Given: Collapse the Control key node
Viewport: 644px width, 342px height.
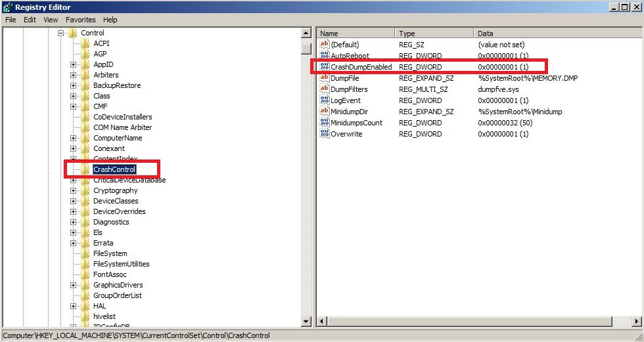Looking at the screenshot, I should 60,33.
